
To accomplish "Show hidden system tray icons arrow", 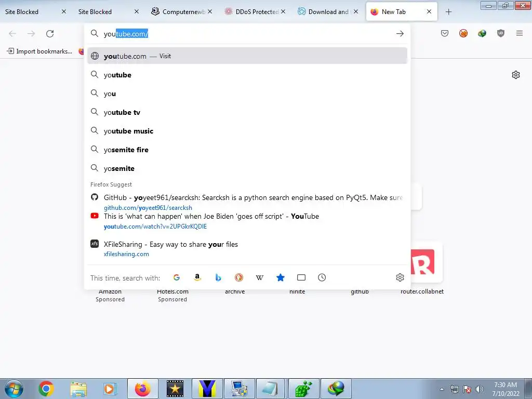I will (442, 389).
